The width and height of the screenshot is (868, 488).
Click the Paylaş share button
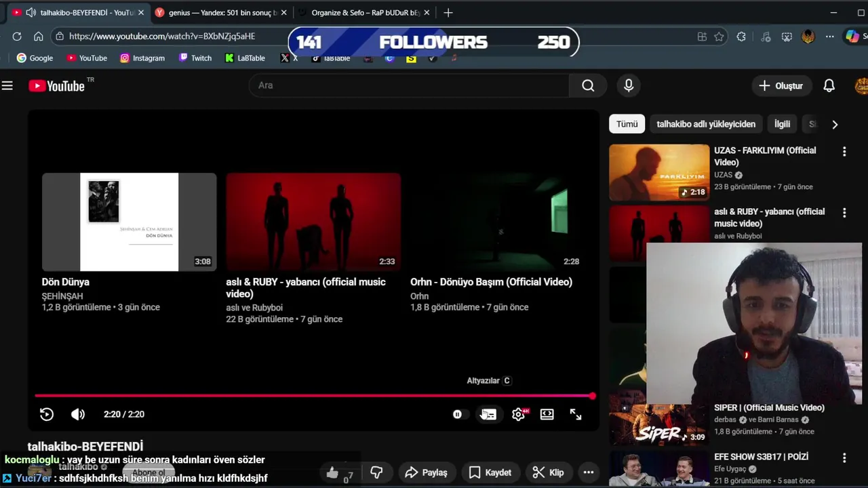(x=426, y=472)
